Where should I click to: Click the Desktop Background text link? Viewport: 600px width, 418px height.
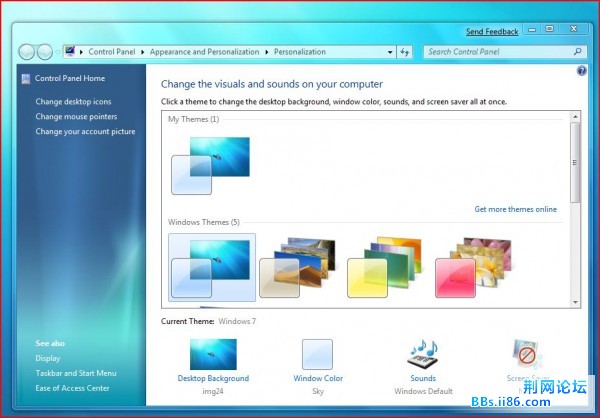point(213,378)
